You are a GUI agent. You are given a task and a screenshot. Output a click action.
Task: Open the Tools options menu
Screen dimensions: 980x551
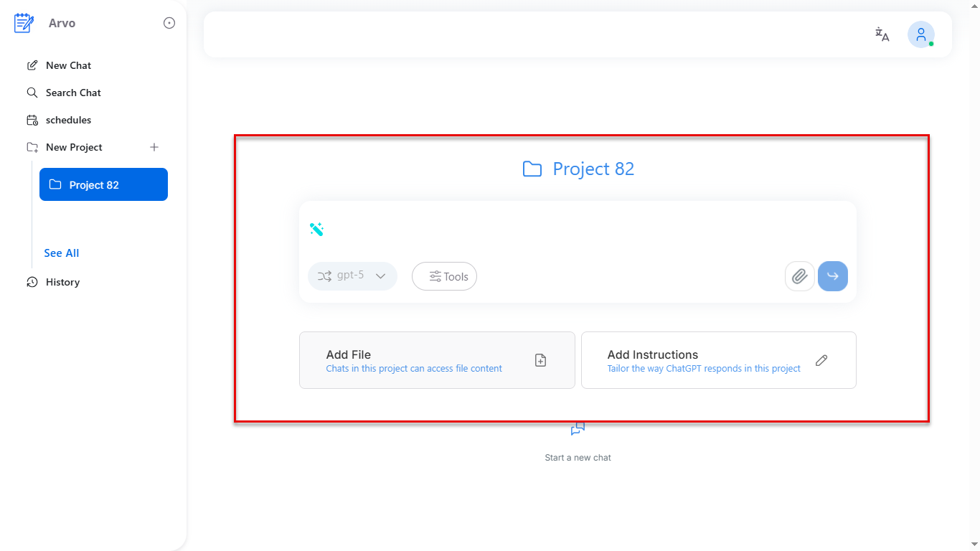[444, 276]
